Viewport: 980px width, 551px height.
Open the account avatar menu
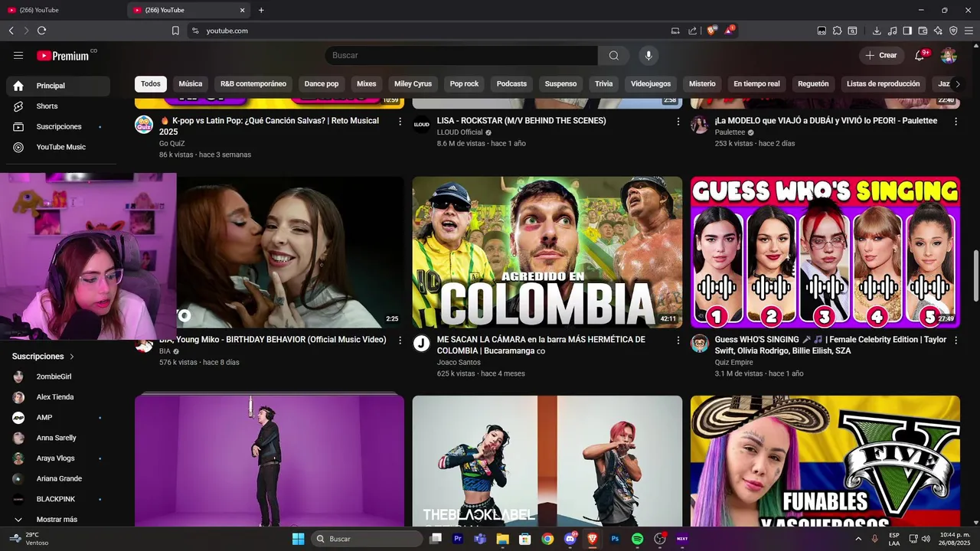949,55
